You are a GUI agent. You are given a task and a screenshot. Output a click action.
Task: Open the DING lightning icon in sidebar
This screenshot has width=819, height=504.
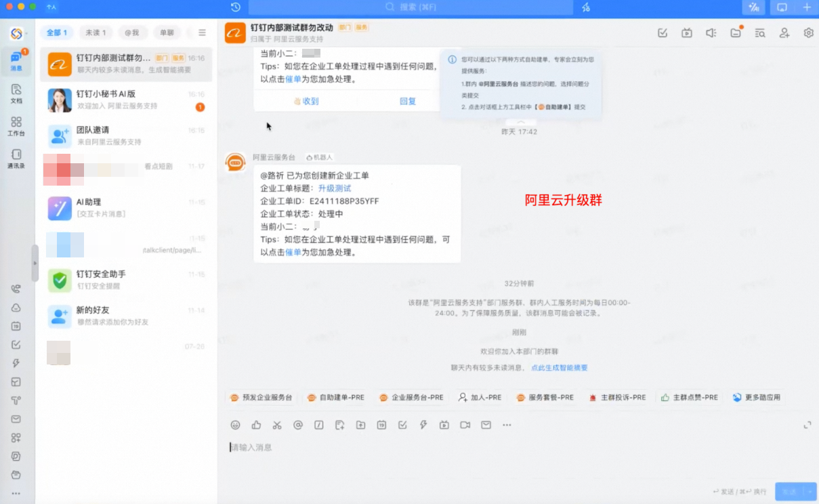click(x=16, y=363)
